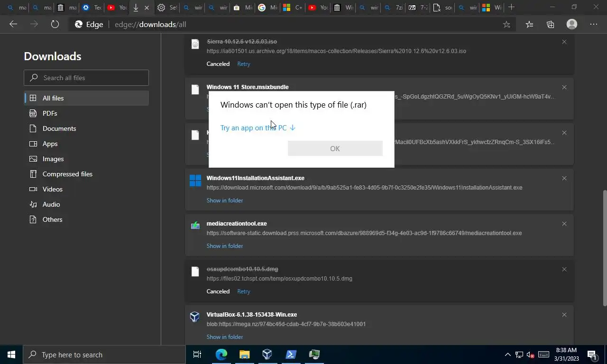This screenshot has width=607, height=364.
Task: Open a new tab with the plus icon
Action: pyautogui.click(x=511, y=7)
